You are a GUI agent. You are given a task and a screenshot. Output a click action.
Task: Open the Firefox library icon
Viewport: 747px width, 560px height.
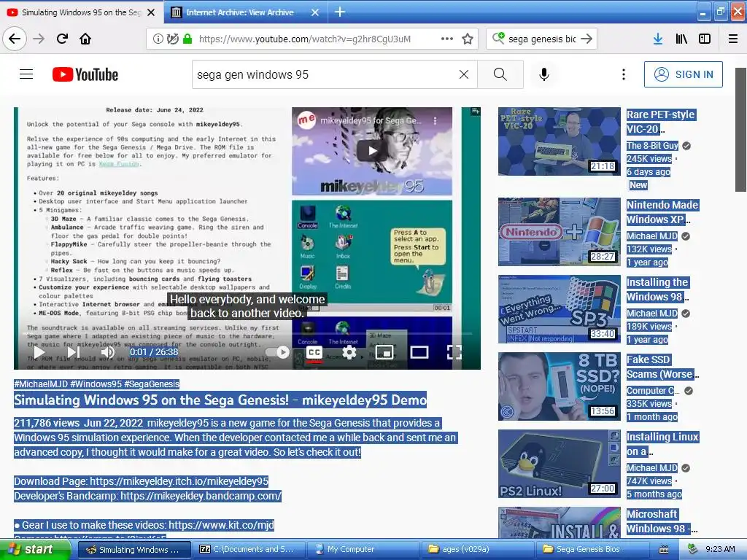point(681,39)
